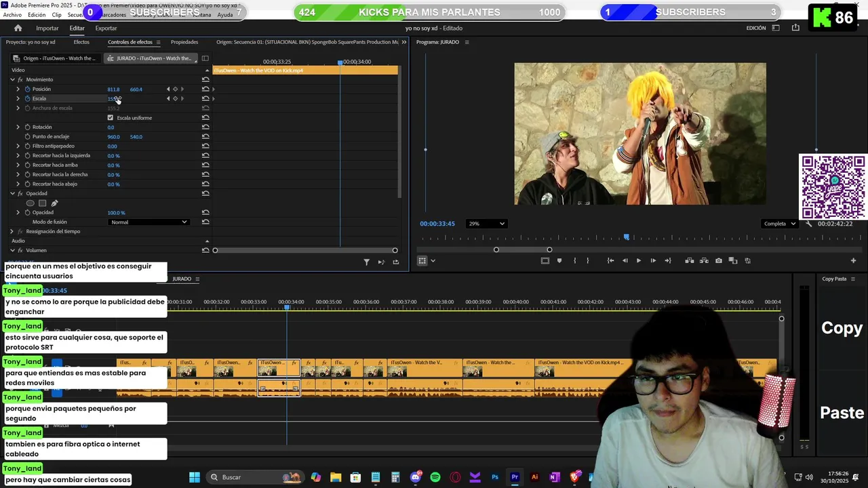Toggle Rotación stopwatch animation
Image resolution: width=868 pixels, height=488 pixels.
coord(28,127)
